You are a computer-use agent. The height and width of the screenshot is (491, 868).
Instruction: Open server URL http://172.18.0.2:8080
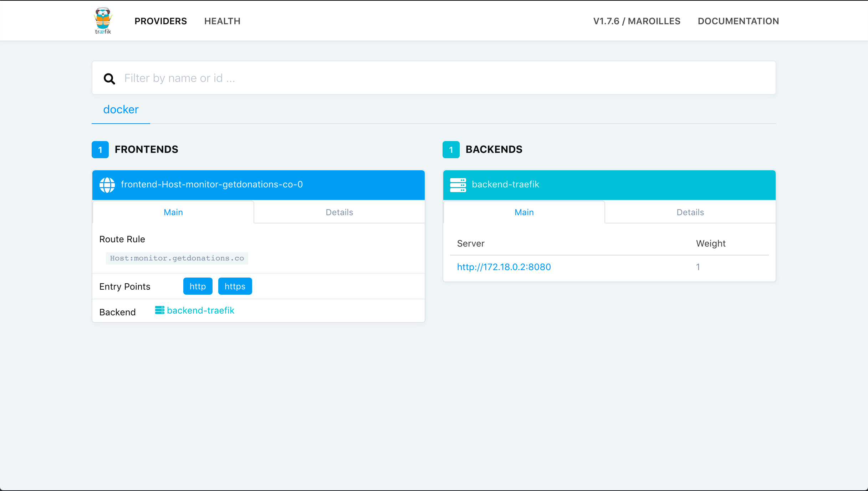click(504, 267)
